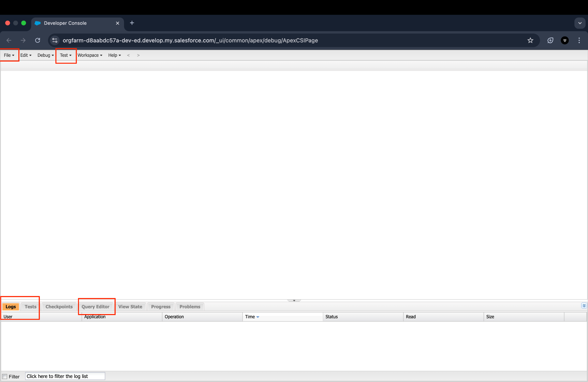Screen dimensions: 588x382
Task: Open site information icon in the address bar
Action: click(x=55, y=40)
